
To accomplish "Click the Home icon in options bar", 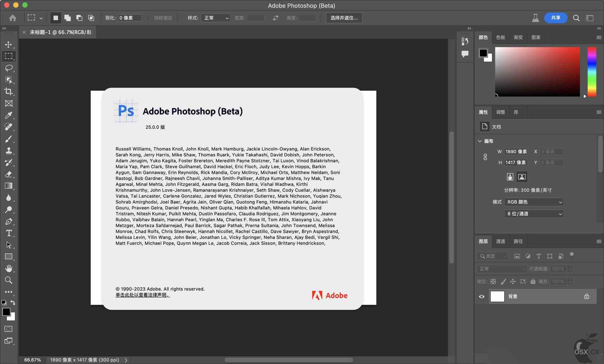I will click(13, 18).
